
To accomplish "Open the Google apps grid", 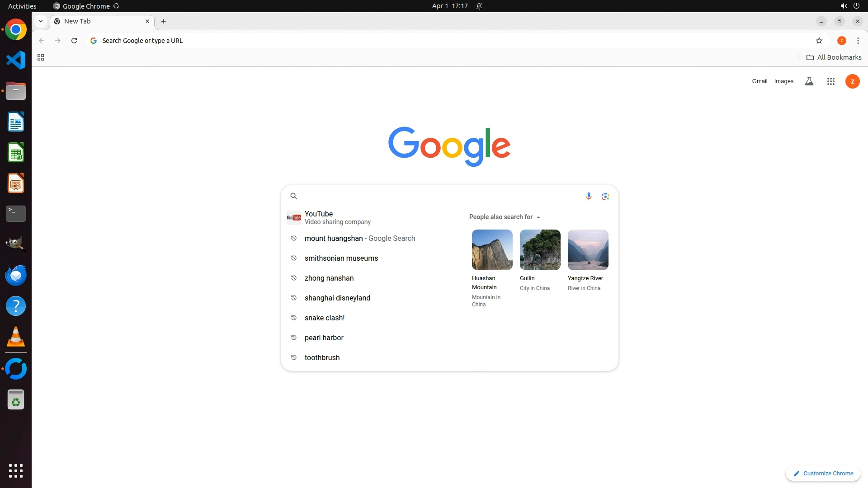I will click(x=830, y=81).
